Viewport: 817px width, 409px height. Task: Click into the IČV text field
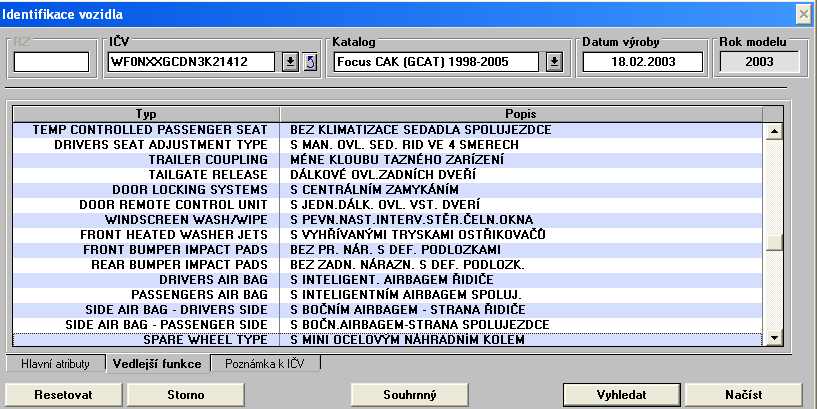pyautogui.click(x=192, y=62)
